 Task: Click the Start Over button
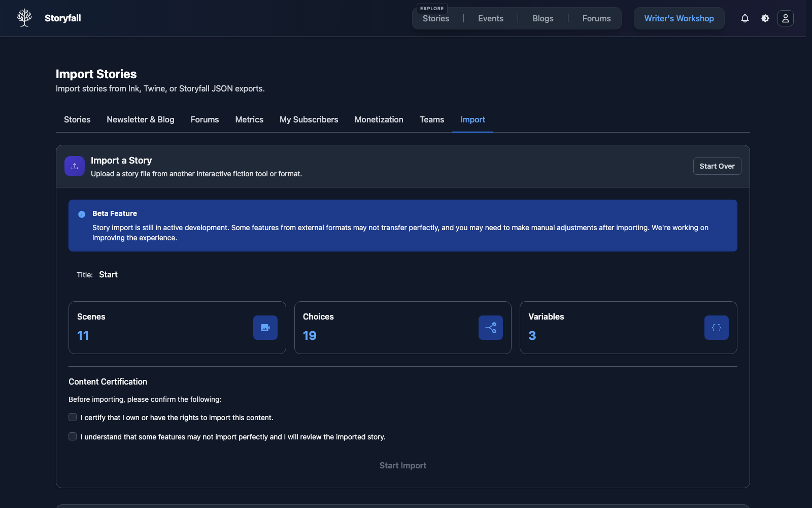[717, 166]
